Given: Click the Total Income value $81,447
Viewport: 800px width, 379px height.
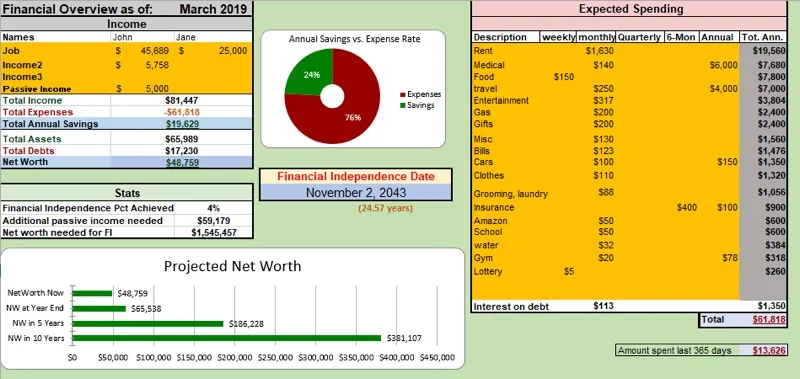Looking at the screenshot, I should [182, 100].
